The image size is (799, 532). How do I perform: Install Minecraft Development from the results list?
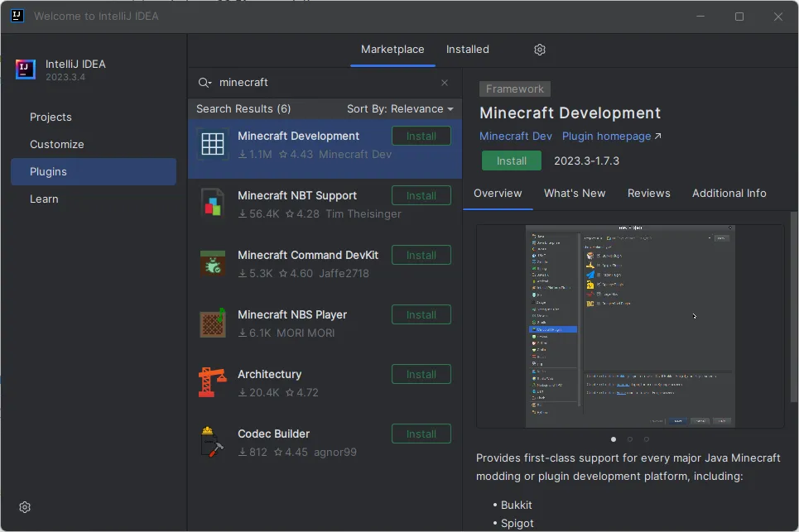(x=421, y=136)
